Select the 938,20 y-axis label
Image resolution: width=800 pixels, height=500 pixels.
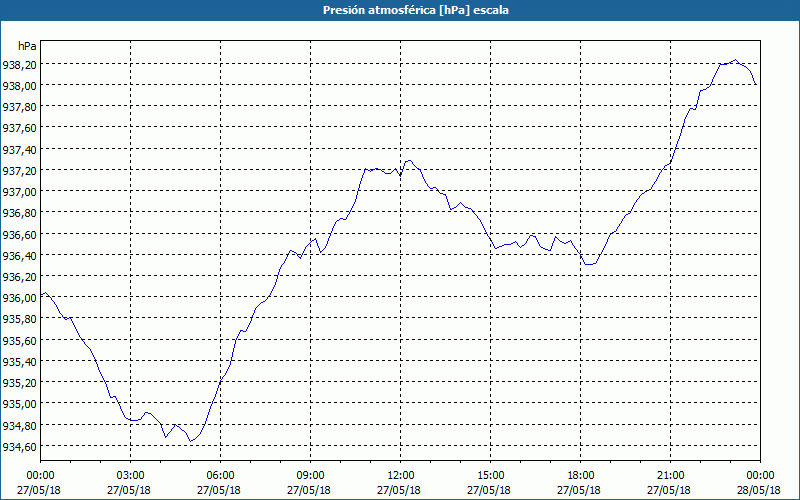[19, 65]
